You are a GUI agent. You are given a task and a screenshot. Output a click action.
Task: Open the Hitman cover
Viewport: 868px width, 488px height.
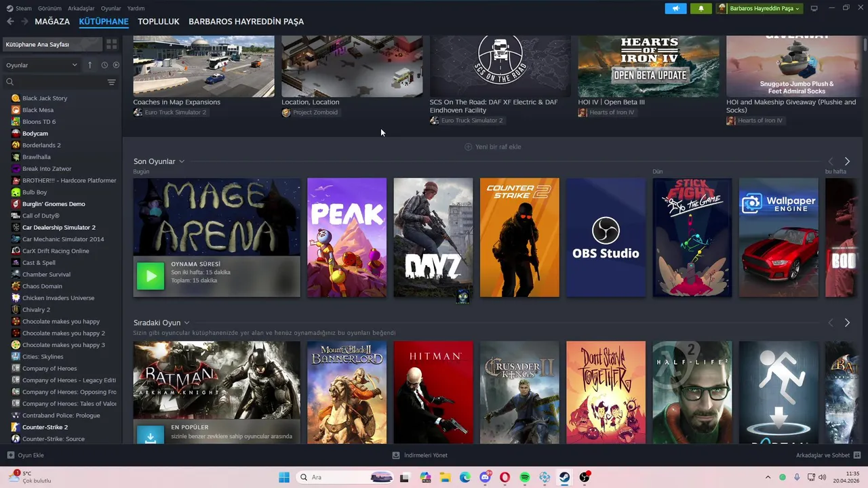(433, 392)
